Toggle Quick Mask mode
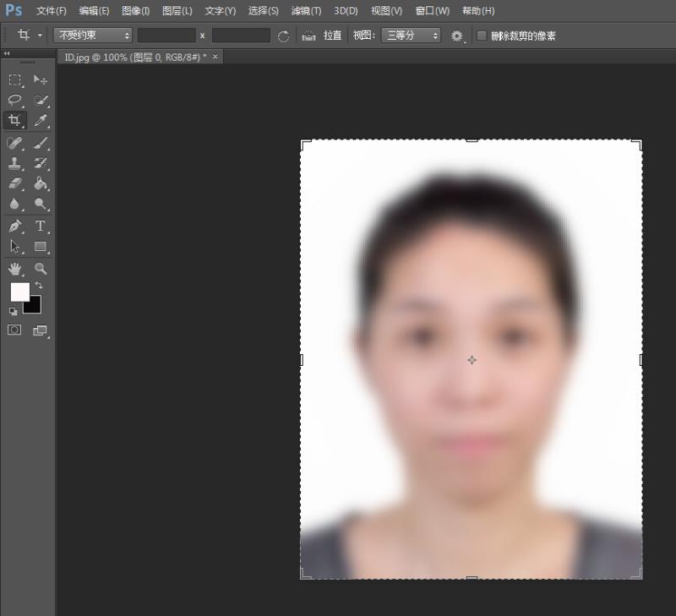Viewport: 676px width, 616px height. tap(14, 330)
